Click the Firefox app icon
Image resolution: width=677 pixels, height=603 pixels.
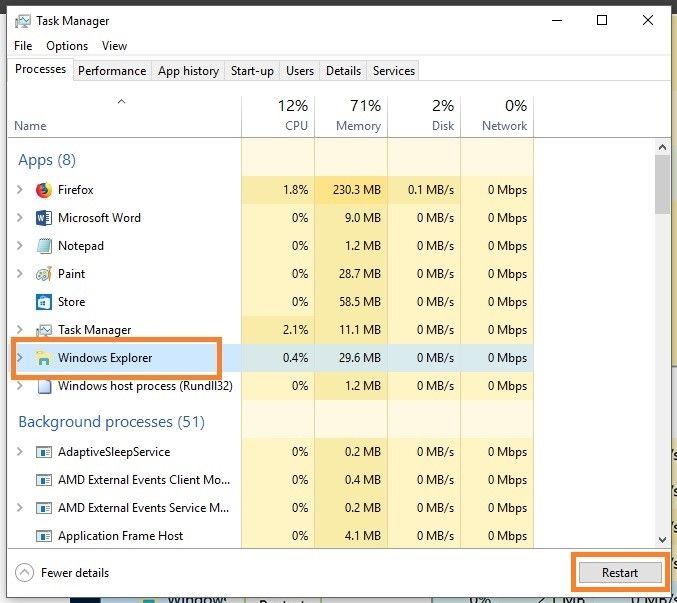pyautogui.click(x=44, y=190)
